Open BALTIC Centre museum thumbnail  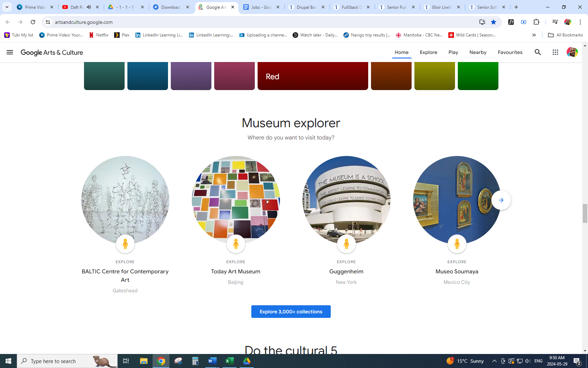pos(125,200)
